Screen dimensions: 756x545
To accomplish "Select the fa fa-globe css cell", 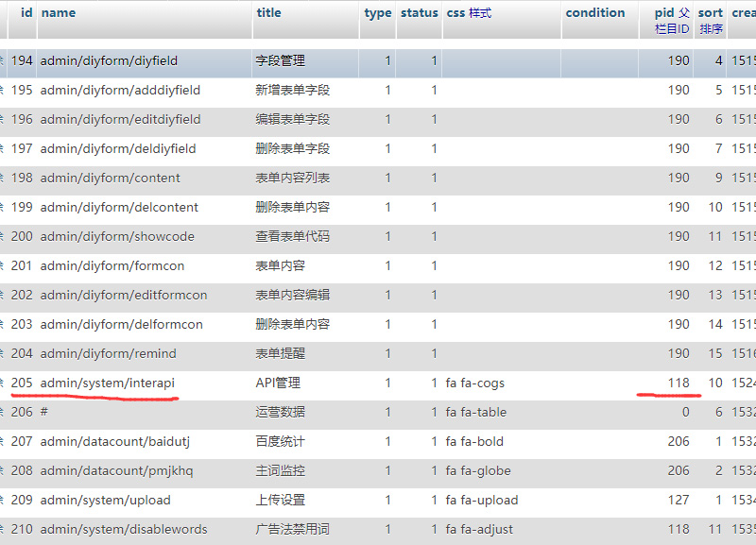I will pyautogui.click(x=479, y=471).
